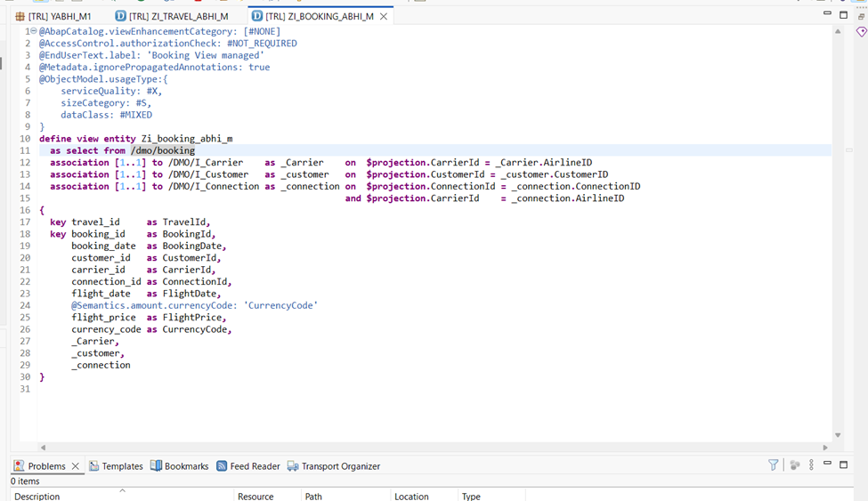Click the editor vertical scrollbar down arrow

[838, 435]
